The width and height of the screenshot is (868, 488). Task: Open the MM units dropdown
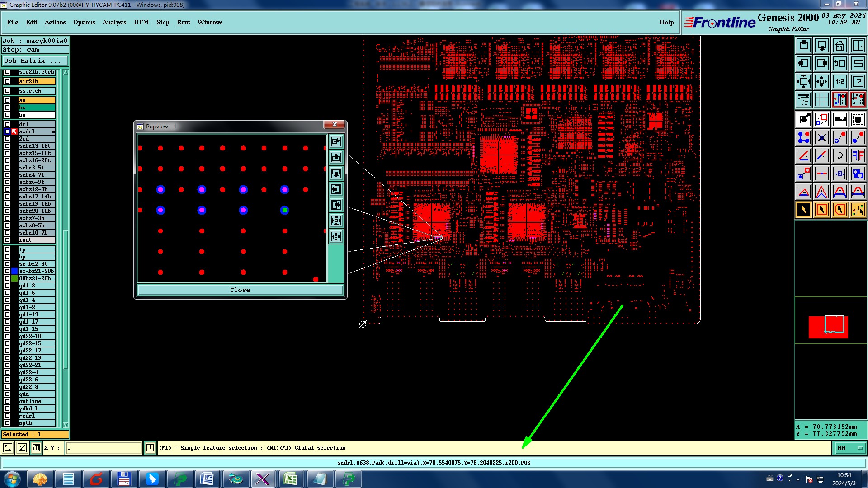pos(850,448)
